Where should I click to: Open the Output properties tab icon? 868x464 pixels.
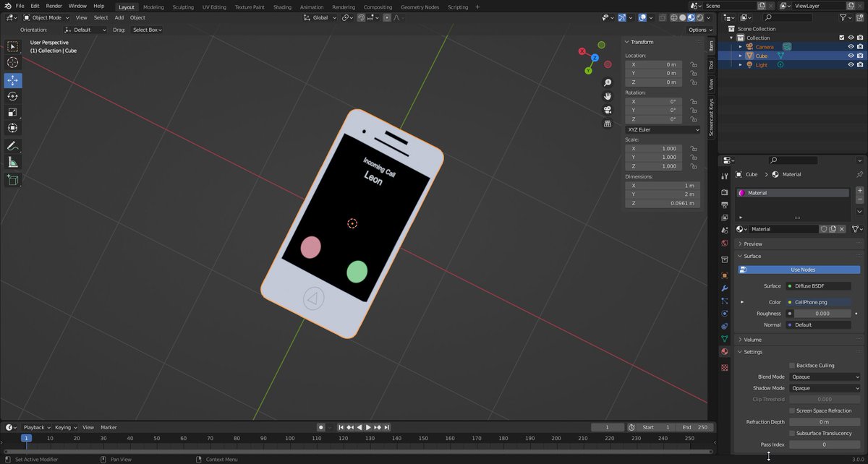coord(725,205)
